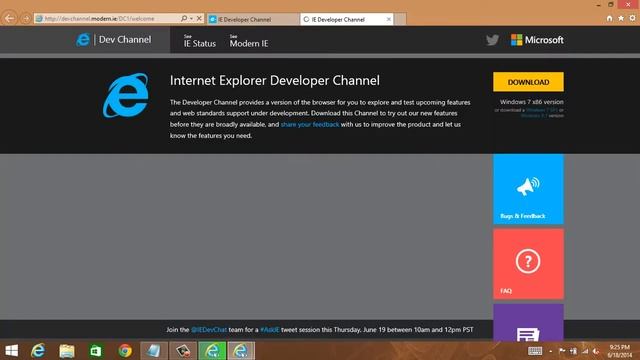The image size is (640, 360).
Task: Click the Windows 8.1 version download link
Action: click(x=534, y=116)
